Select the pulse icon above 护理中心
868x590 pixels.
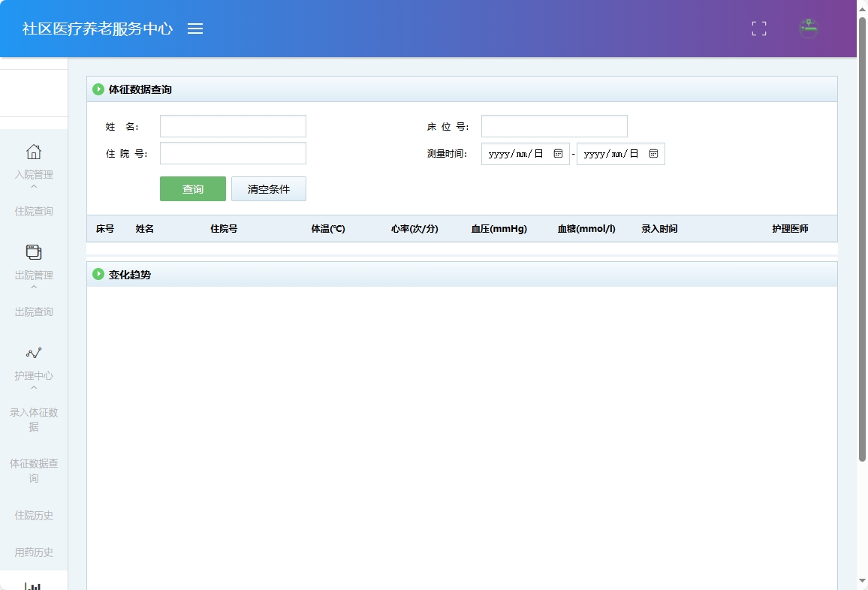33,353
